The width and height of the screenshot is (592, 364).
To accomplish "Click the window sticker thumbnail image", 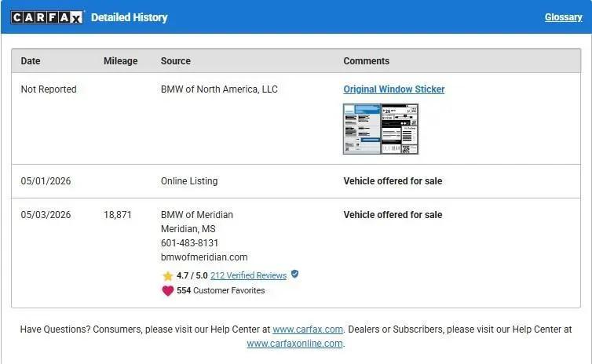I will click(381, 129).
